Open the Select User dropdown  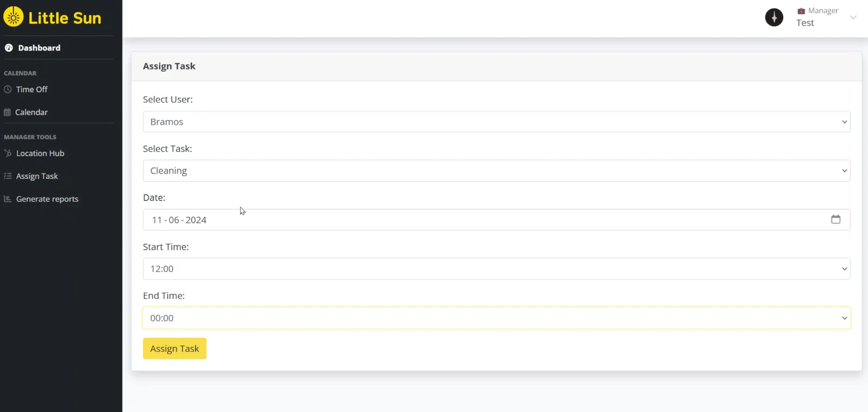496,122
